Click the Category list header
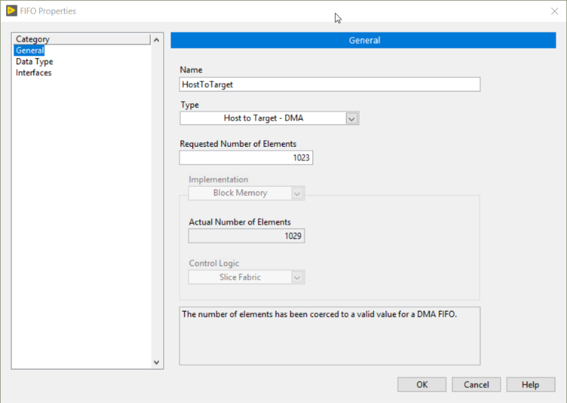 (x=82, y=39)
